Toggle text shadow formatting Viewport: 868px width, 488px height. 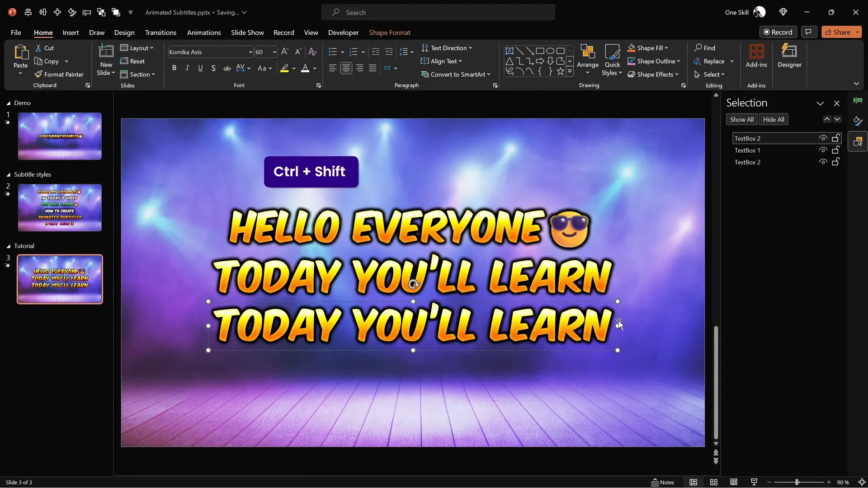point(213,68)
